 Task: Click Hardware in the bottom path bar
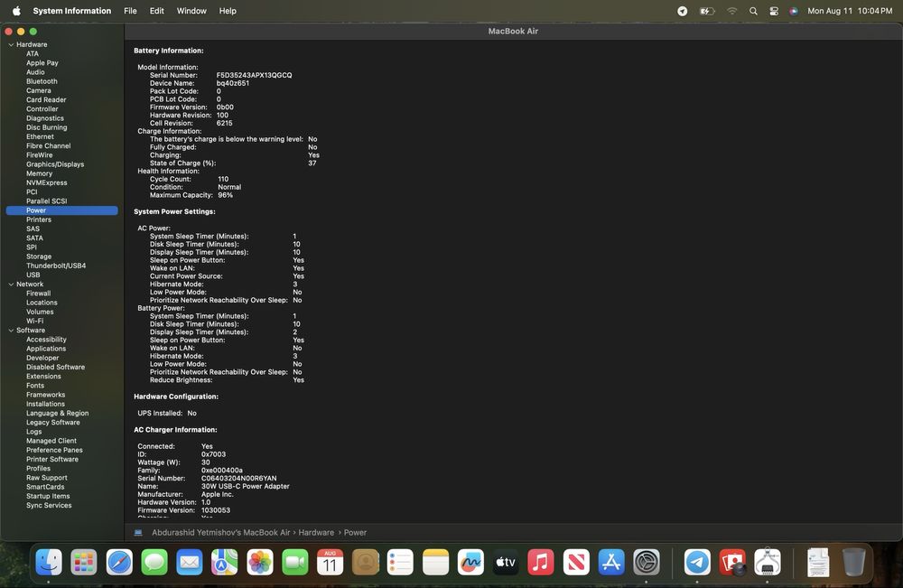click(x=316, y=533)
